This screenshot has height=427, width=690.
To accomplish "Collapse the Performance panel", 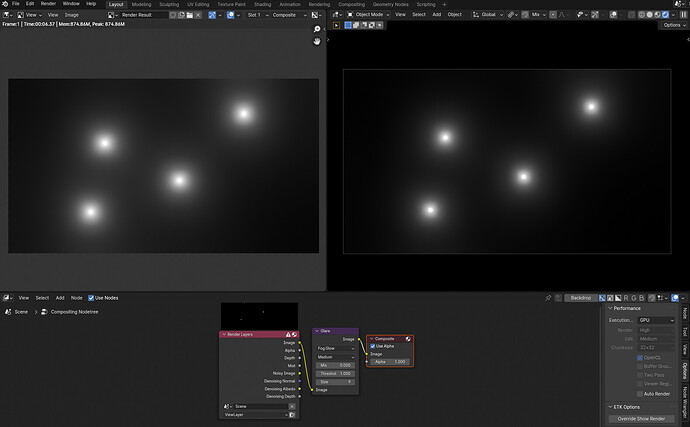I will (627, 308).
